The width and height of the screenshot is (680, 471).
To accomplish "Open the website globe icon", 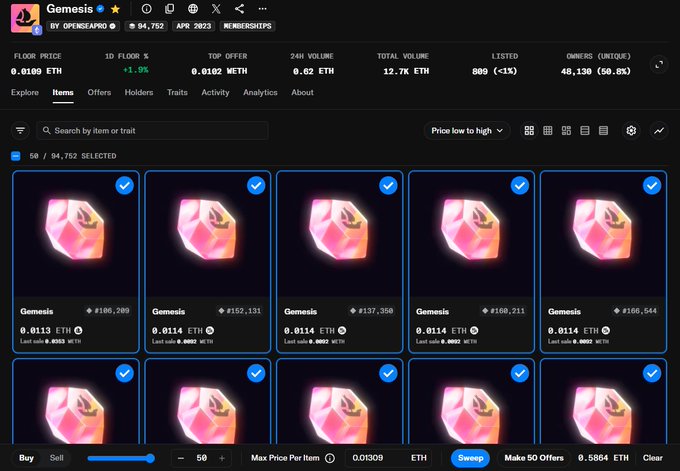I will pyautogui.click(x=193, y=9).
